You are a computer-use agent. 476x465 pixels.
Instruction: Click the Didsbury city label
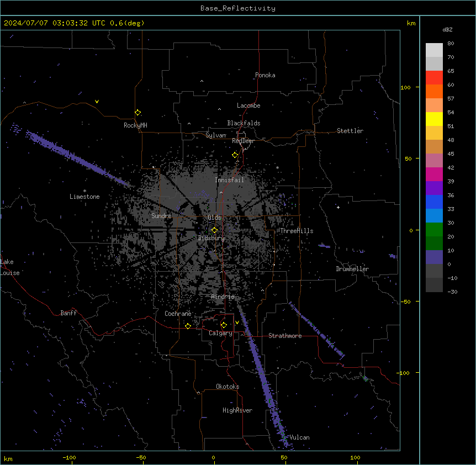[211, 238]
